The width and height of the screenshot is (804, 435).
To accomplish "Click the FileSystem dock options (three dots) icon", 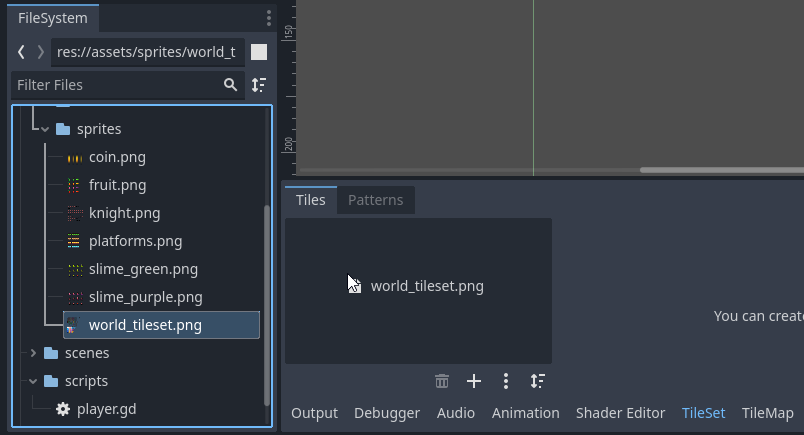I will [268, 18].
